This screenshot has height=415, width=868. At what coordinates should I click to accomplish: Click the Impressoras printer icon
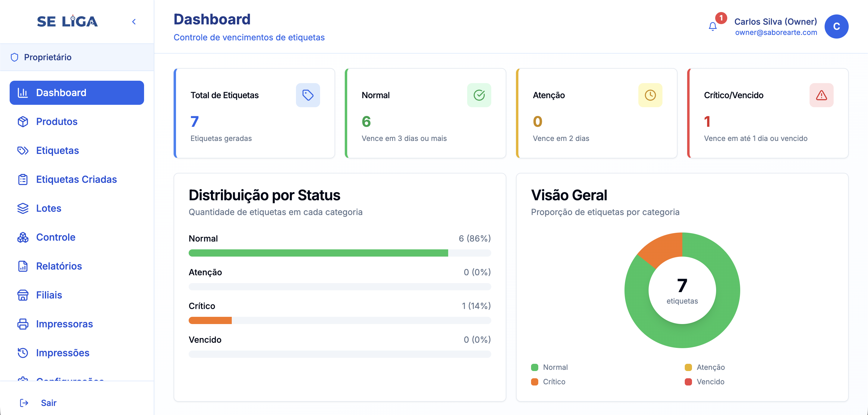click(x=23, y=324)
